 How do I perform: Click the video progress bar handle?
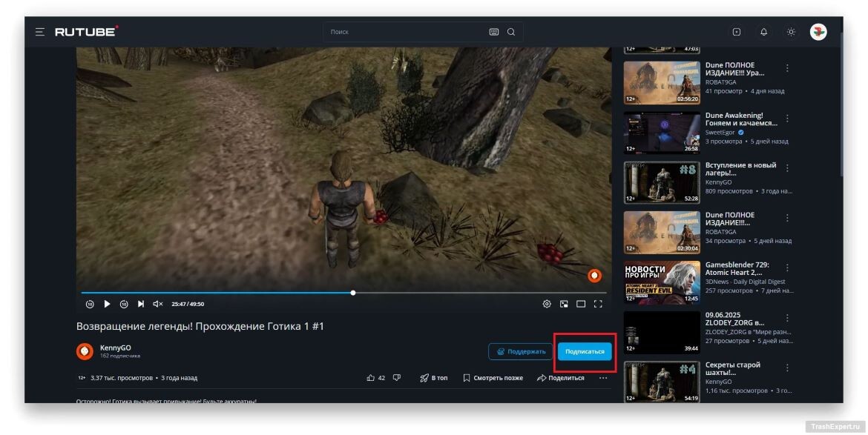353,293
